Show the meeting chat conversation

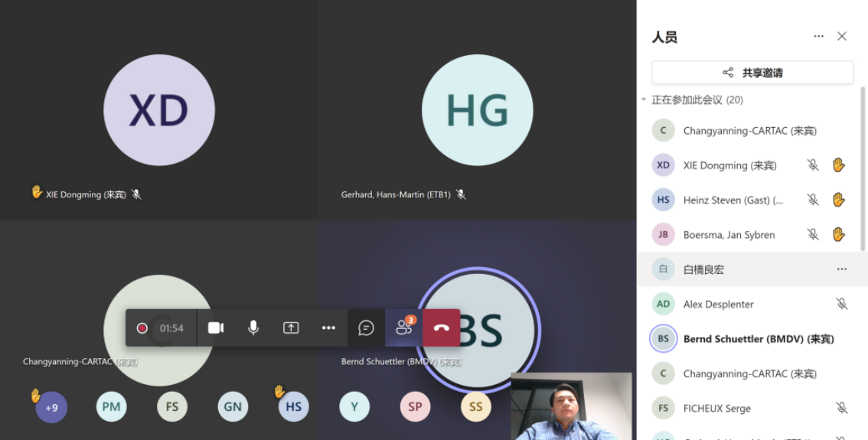[367, 328]
